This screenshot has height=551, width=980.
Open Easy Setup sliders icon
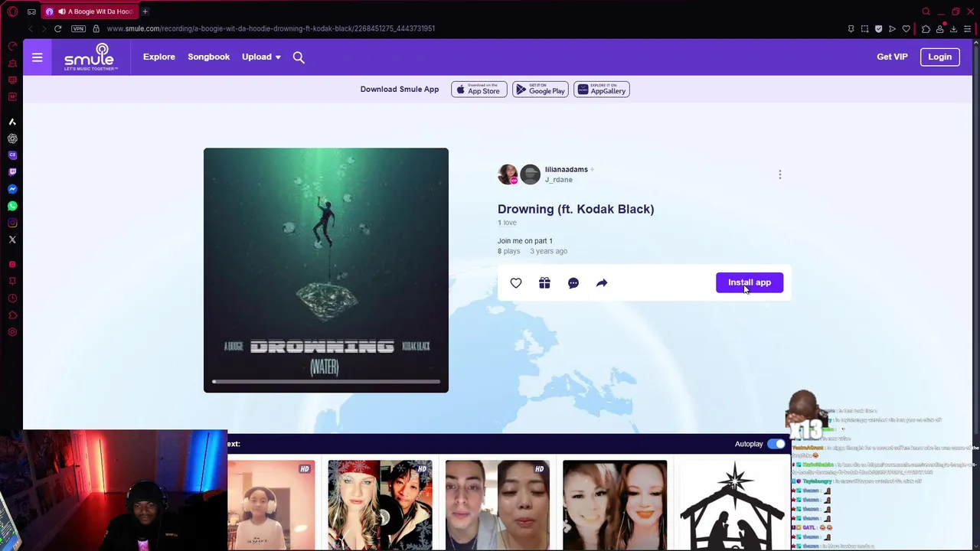point(967,28)
